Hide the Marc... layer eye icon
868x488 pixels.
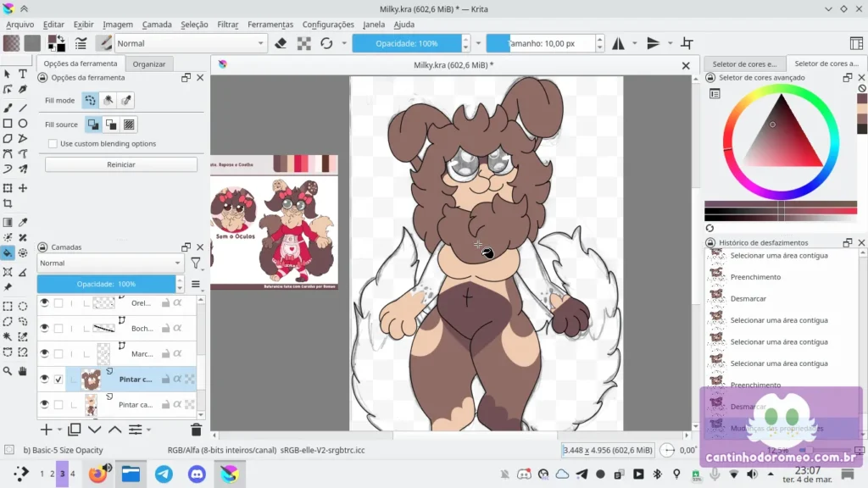point(44,353)
